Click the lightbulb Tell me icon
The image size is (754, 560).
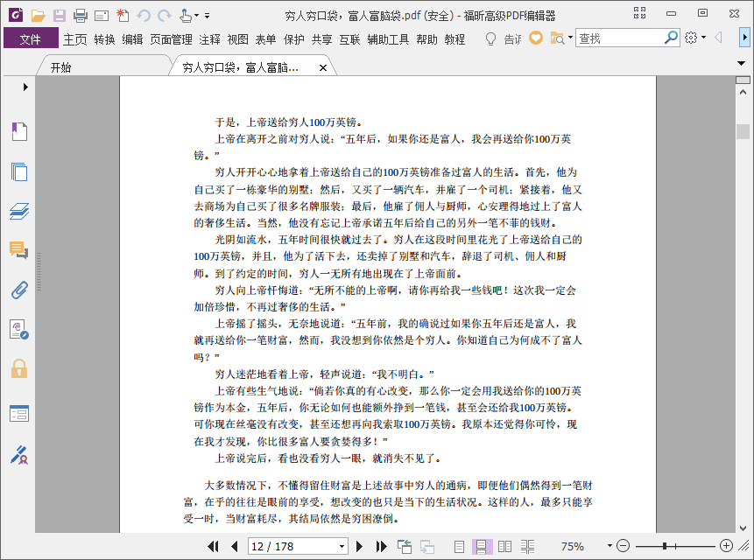[x=490, y=38]
